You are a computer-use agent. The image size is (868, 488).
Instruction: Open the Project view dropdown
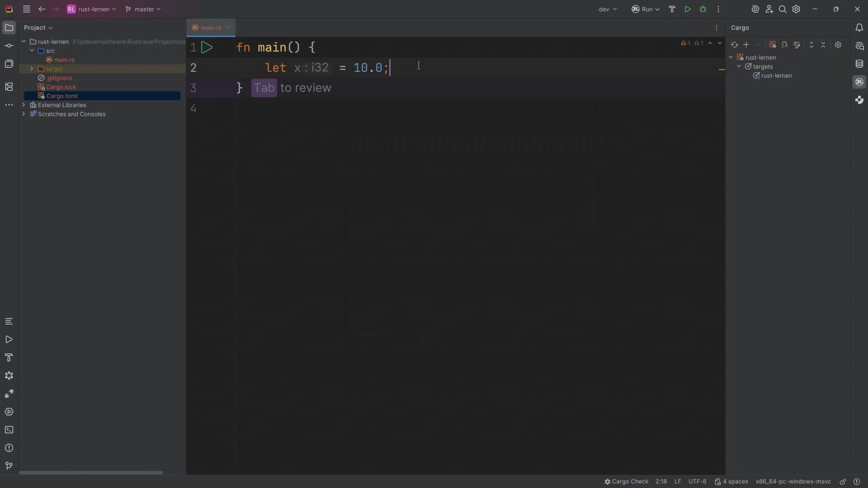(x=38, y=28)
